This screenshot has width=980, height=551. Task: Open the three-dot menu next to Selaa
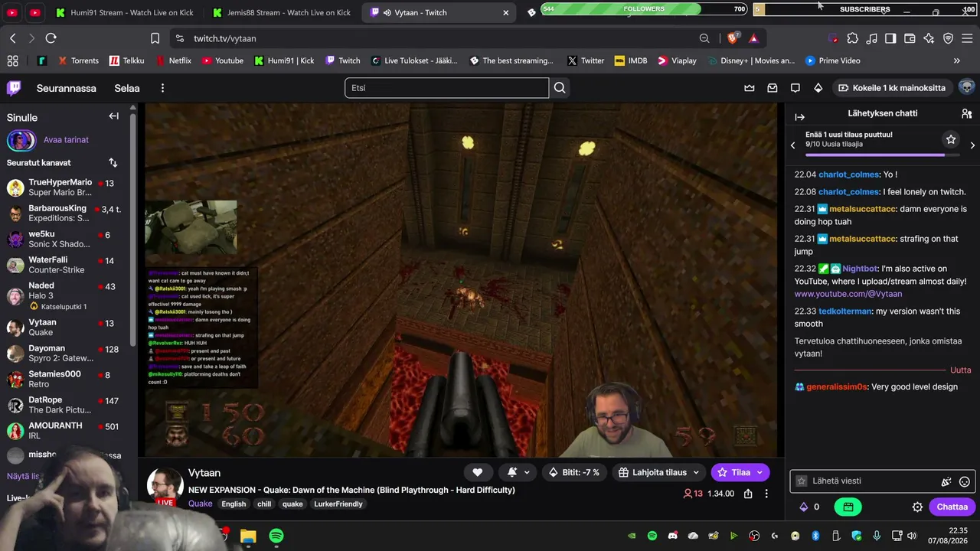[x=162, y=88]
